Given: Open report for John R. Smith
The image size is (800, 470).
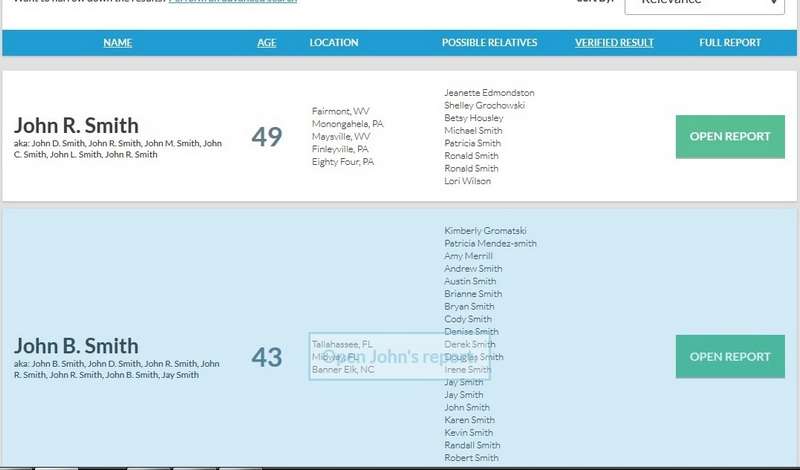Looking at the screenshot, I should tap(730, 137).
